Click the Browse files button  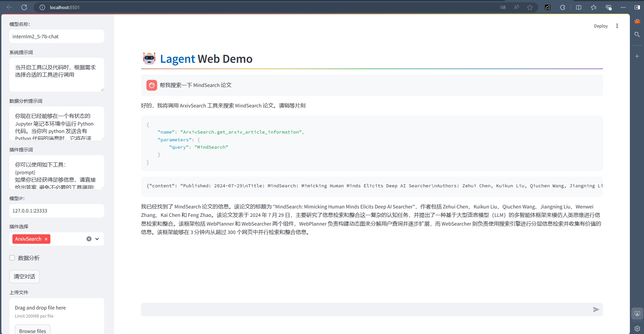pyautogui.click(x=32, y=330)
